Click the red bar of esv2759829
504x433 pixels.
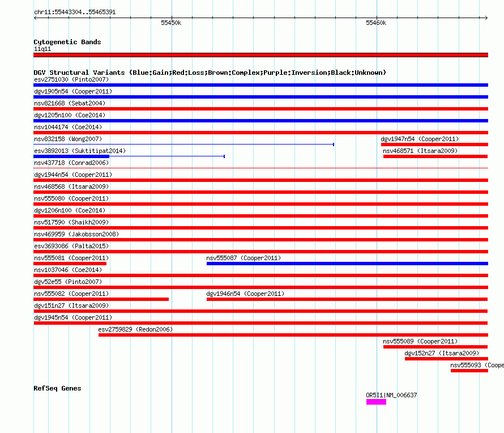click(x=293, y=335)
